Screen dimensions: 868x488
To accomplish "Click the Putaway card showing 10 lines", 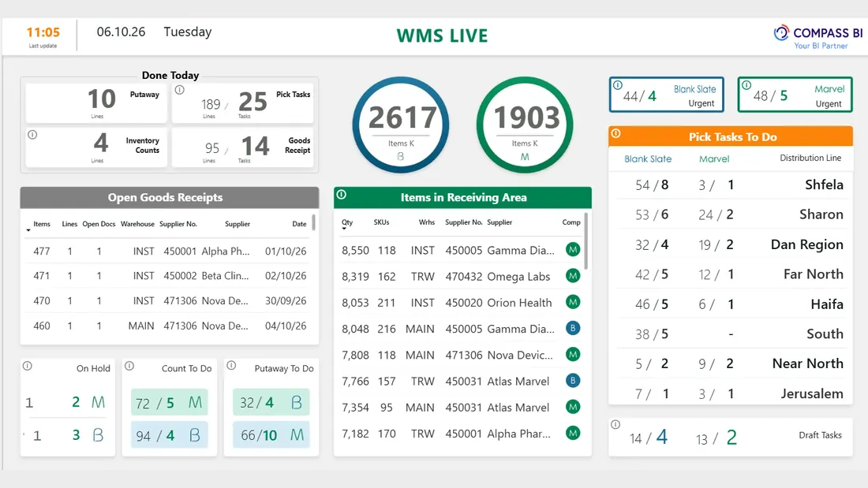I will tap(96, 103).
